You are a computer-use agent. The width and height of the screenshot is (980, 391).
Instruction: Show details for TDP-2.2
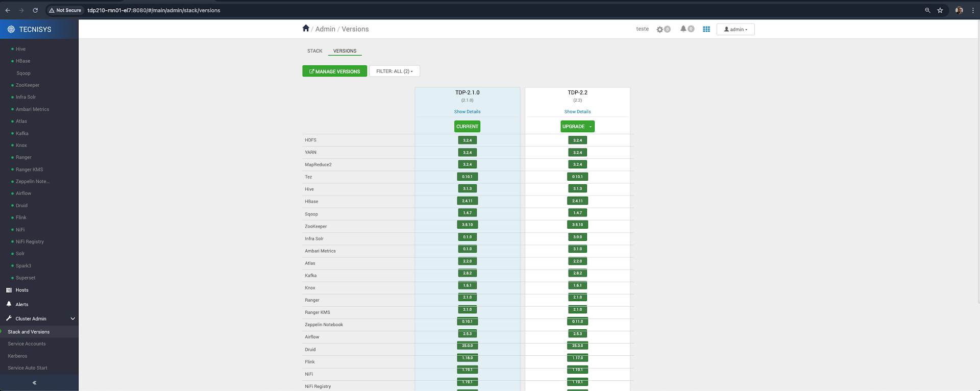point(577,112)
